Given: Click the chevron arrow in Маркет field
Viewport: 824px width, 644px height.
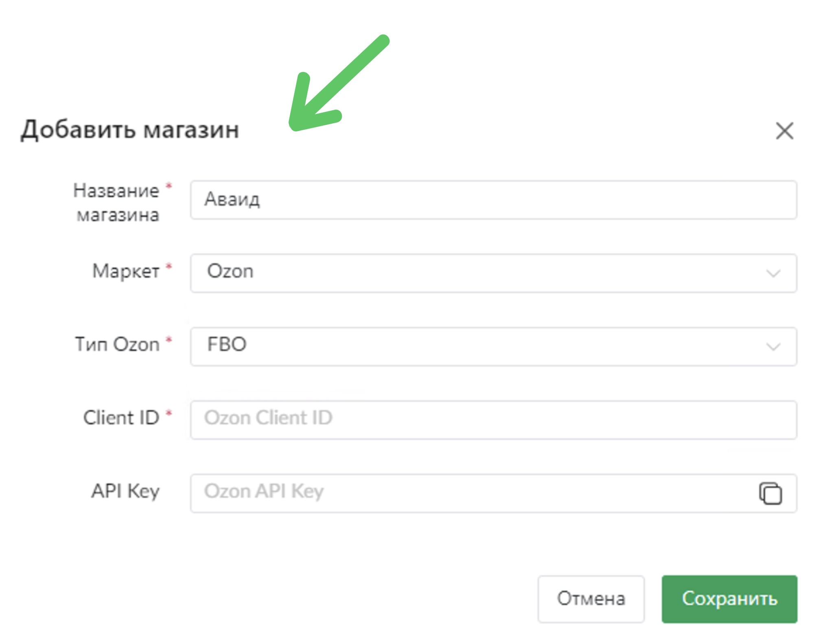Looking at the screenshot, I should 773,273.
